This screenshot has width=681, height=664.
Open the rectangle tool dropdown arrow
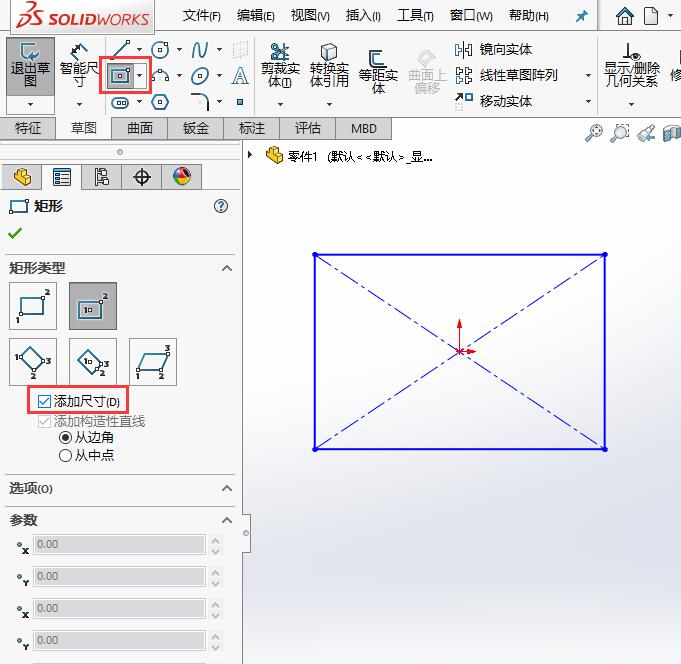[139, 76]
